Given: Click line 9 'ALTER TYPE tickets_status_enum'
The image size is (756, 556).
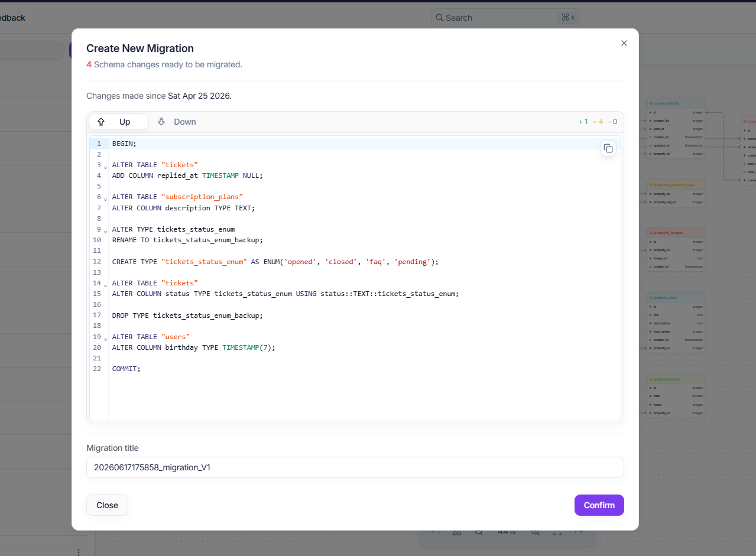Looking at the screenshot, I should (173, 229).
